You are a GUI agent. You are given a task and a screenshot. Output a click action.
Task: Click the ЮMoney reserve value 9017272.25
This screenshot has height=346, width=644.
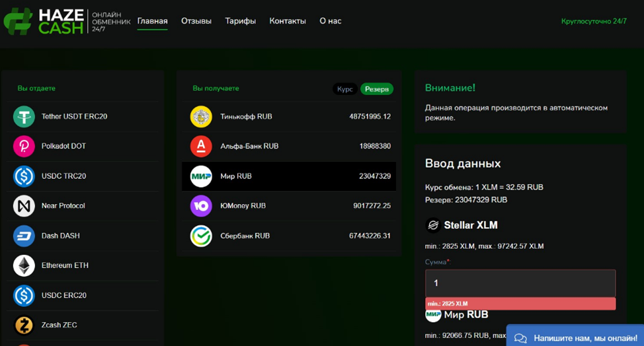click(372, 205)
